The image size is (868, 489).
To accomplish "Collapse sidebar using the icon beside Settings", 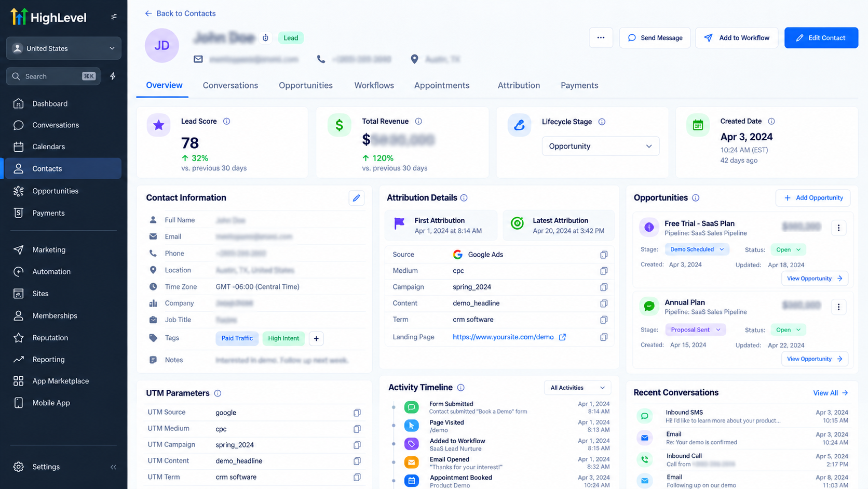I will pos(113,467).
